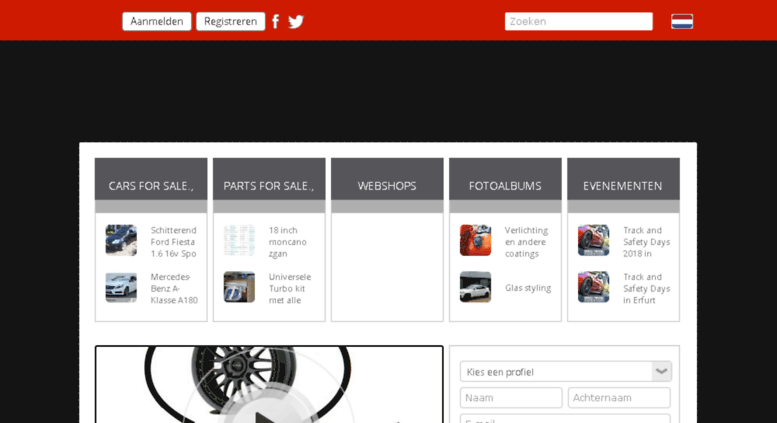Open Mercedes-Benz A-Klasse A180 listing

click(x=174, y=288)
